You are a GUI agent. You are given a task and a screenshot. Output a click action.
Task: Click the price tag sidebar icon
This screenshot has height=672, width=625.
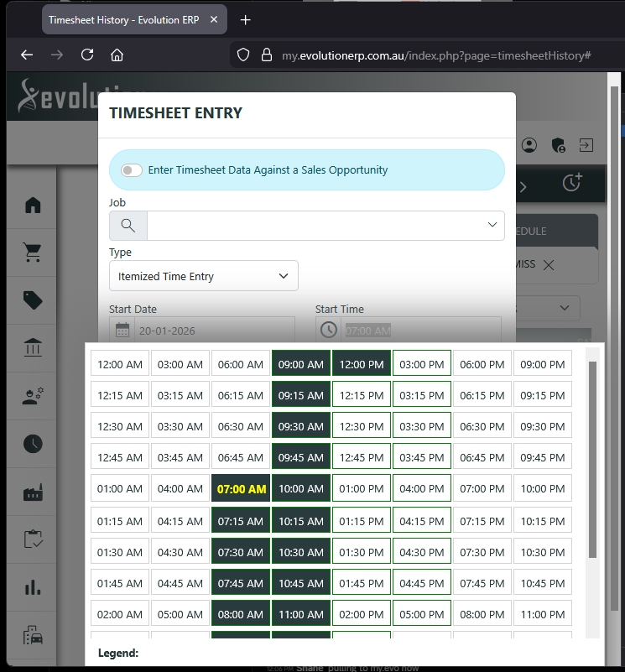coord(33,301)
